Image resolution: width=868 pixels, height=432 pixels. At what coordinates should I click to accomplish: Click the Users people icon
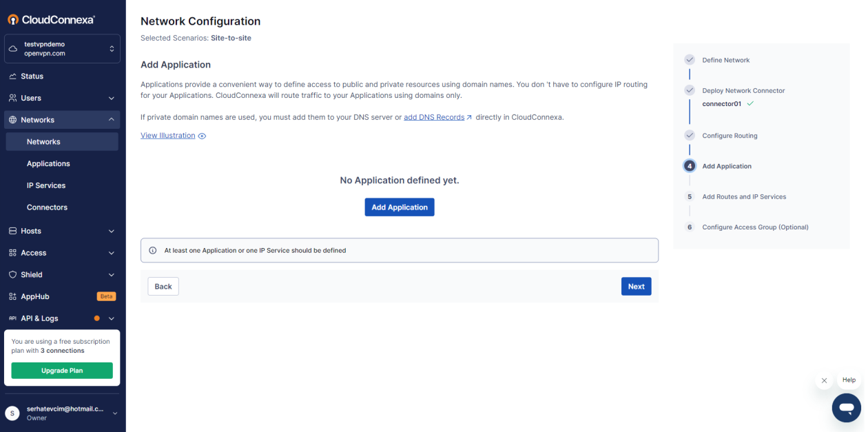tap(13, 99)
